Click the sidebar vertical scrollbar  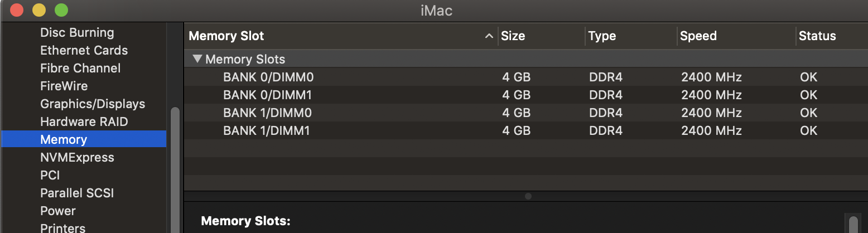point(175,167)
